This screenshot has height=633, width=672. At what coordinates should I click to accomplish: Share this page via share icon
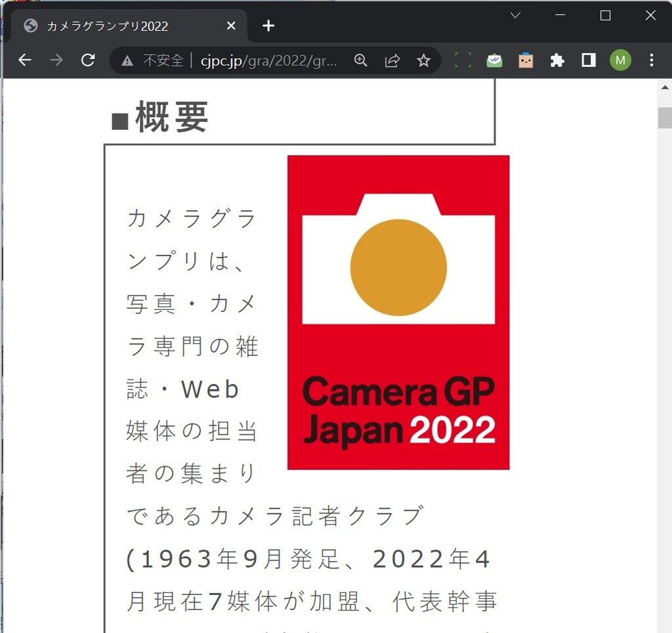click(392, 60)
